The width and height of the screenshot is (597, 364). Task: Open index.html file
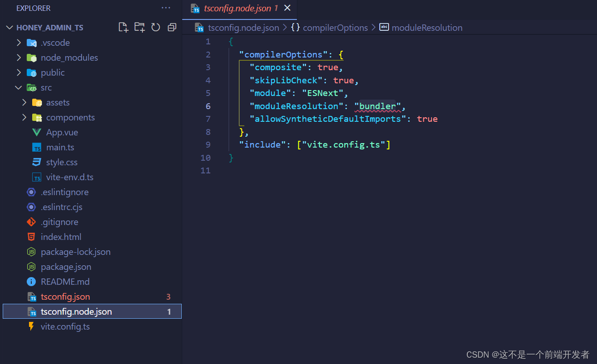tap(61, 237)
